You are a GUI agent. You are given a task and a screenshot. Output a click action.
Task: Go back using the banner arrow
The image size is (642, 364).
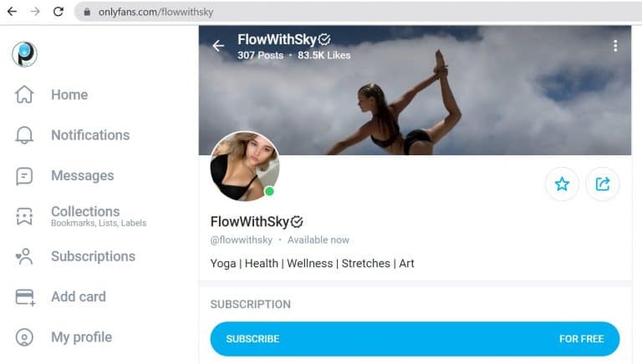pos(218,46)
